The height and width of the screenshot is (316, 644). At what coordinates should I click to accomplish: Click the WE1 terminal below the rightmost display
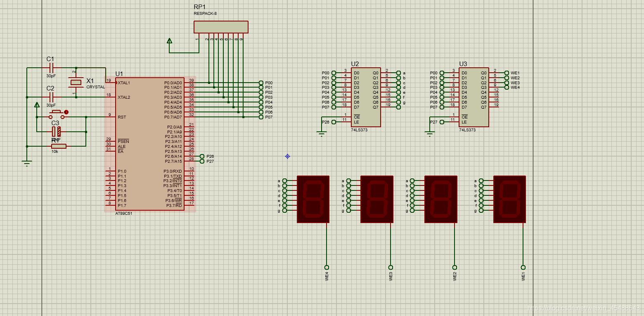pyautogui.click(x=523, y=267)
